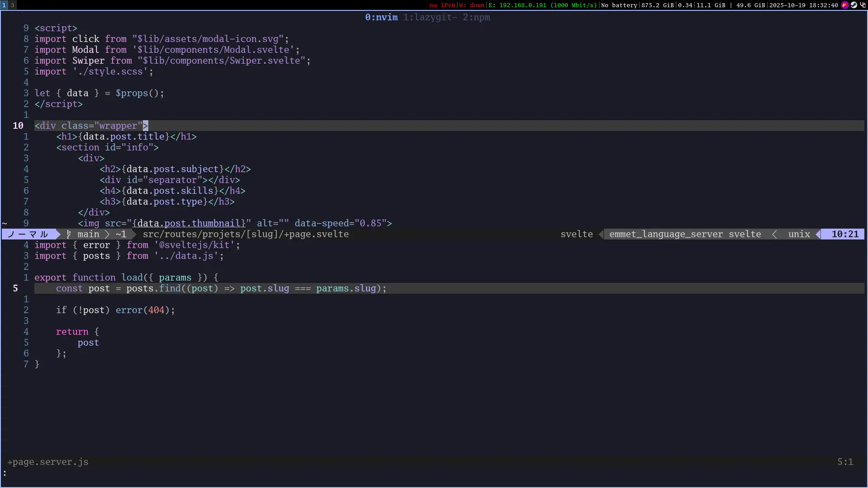Click the +page.svelte file path in statusline
868x488 pixels.
pos(245,234)
